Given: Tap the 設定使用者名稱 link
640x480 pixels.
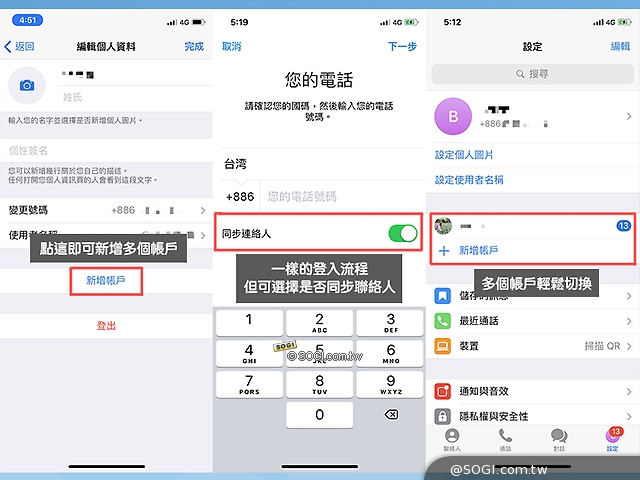Looking at the screenshot, I should (469, 180).
